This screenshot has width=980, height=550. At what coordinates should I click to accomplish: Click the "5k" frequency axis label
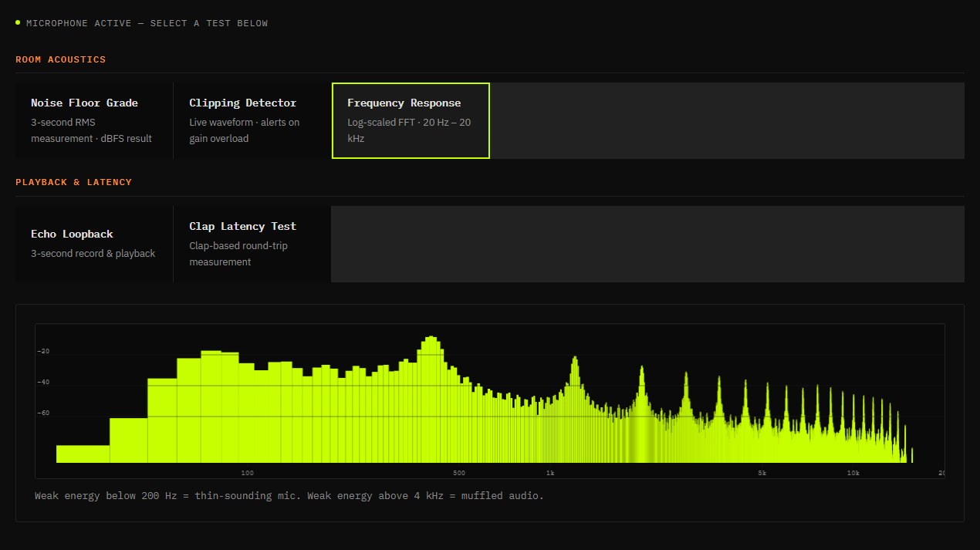(x=762, y=473)
